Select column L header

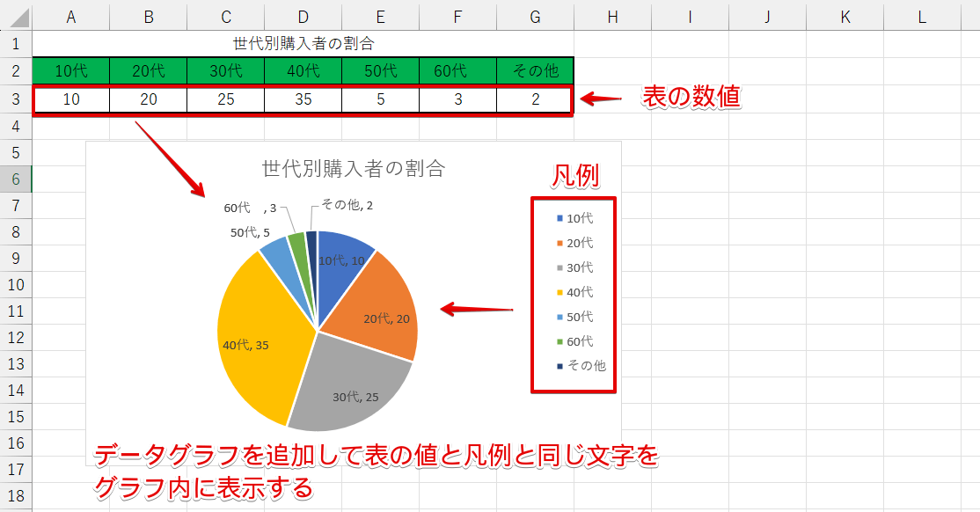tap(921, 16)
